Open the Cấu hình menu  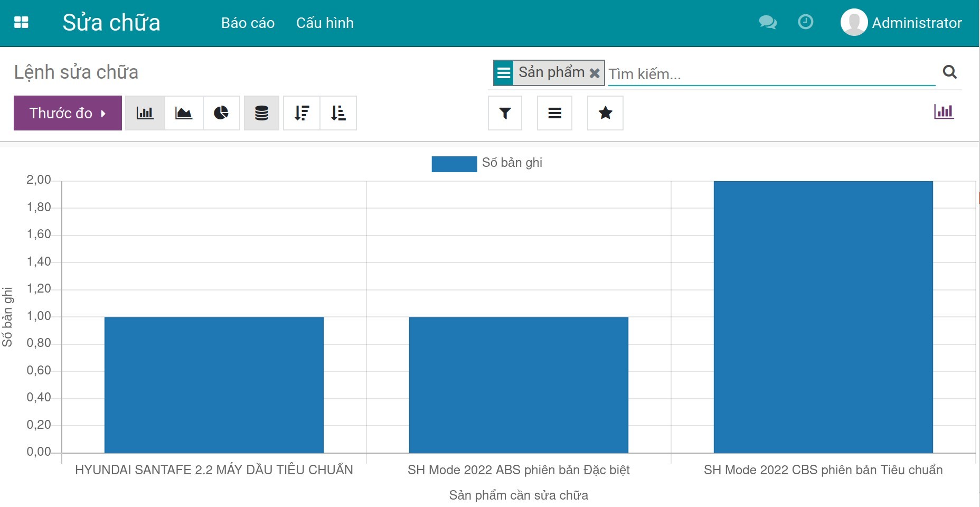tap(325, 23)
